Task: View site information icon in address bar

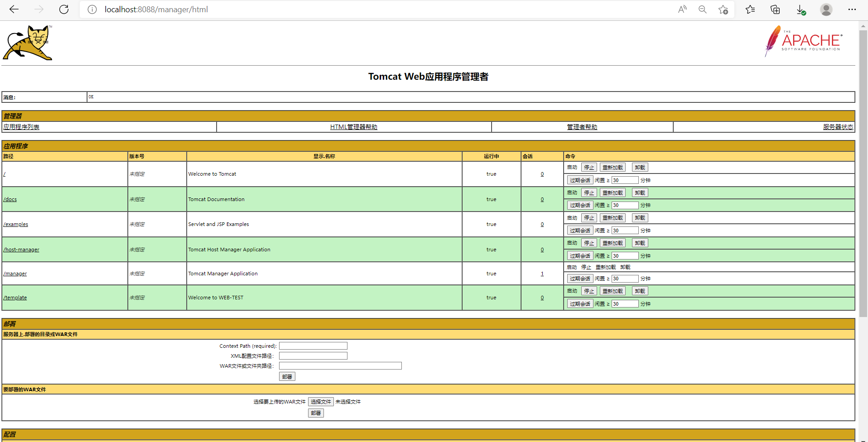Action: tap(92, 10)
